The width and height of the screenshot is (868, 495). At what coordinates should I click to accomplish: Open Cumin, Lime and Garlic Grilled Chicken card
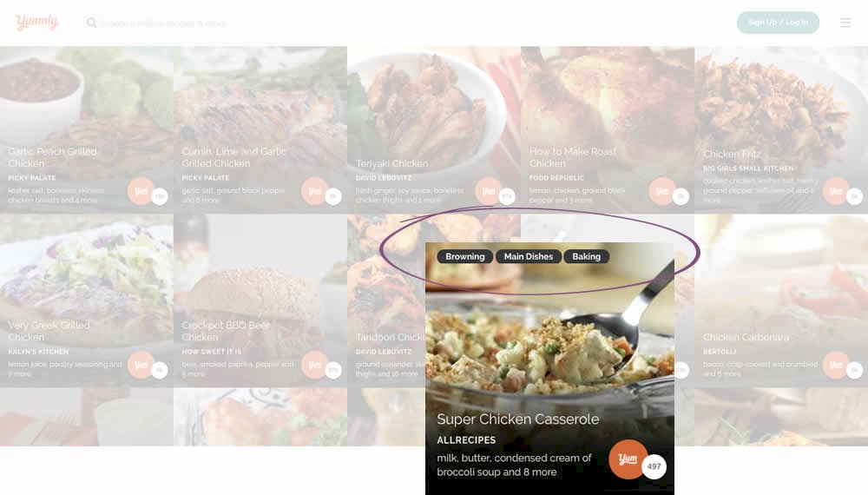click(260, 130)
